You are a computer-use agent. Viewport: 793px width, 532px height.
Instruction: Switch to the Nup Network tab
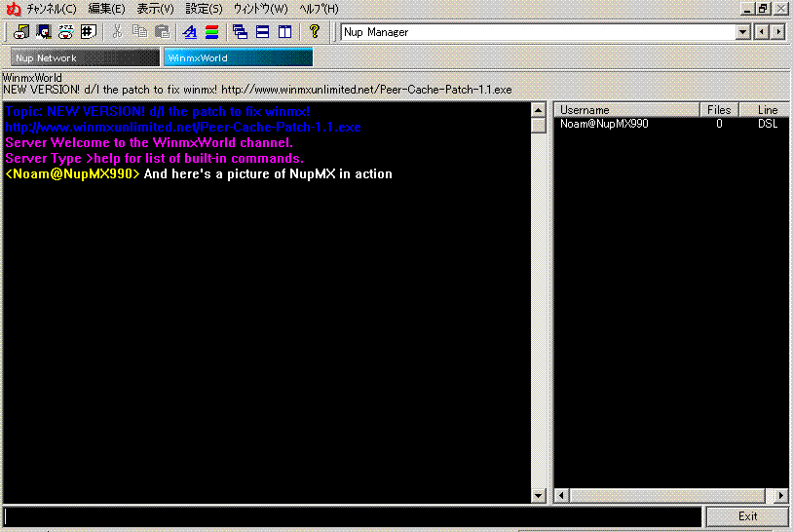[x=85, y=57]
